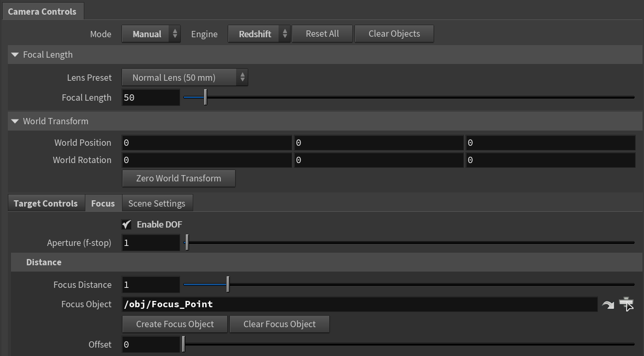Click the Reset All button
The image size is (644, 356).
(x=323, y=34)
